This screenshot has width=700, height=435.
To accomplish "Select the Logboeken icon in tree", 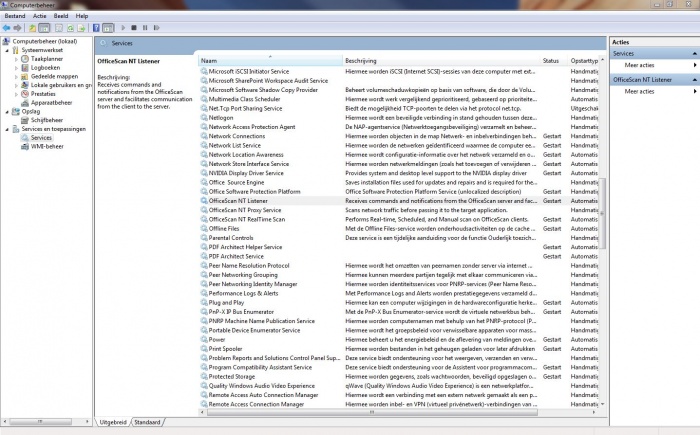I will 25,68.
